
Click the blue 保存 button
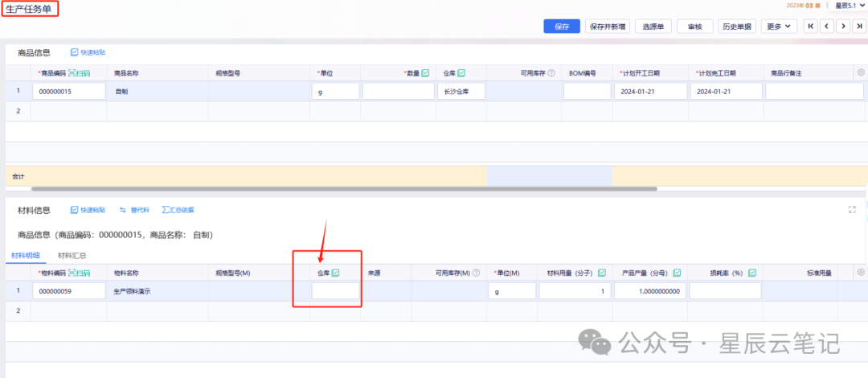[x=561, y=26]
